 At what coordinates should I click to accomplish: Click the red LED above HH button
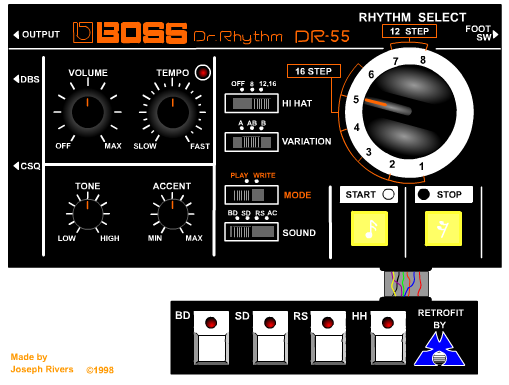click(388, 323)
